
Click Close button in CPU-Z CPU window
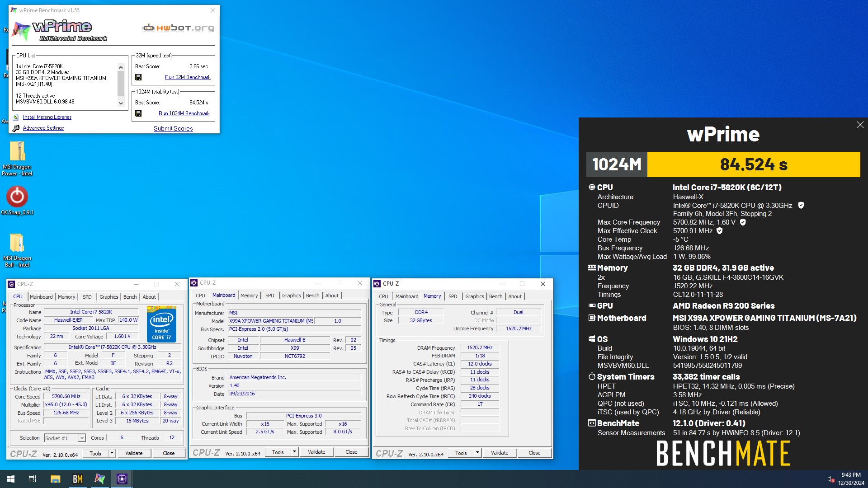pyautogui.click(x=169, y=453)
